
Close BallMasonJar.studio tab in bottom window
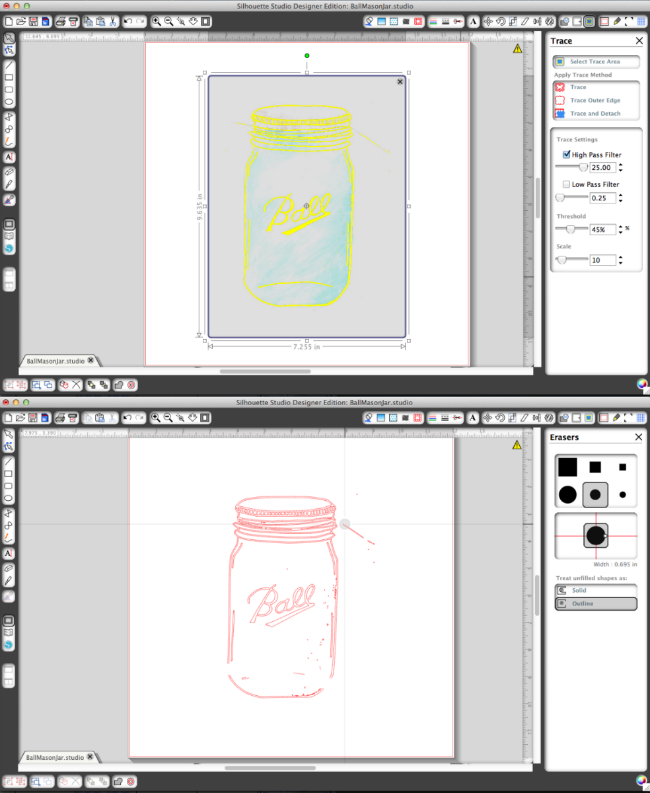(90, 757)
